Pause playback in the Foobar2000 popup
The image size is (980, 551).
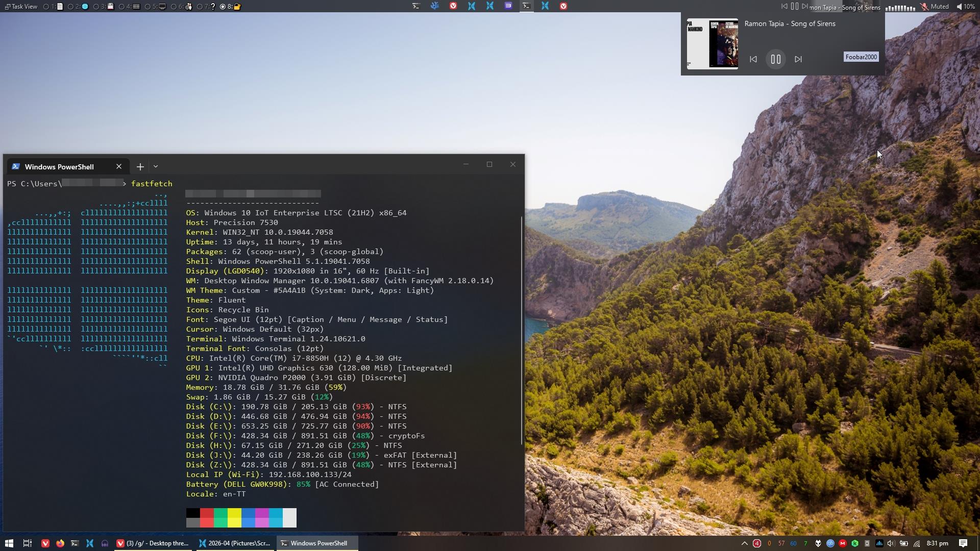click(775, 59)
